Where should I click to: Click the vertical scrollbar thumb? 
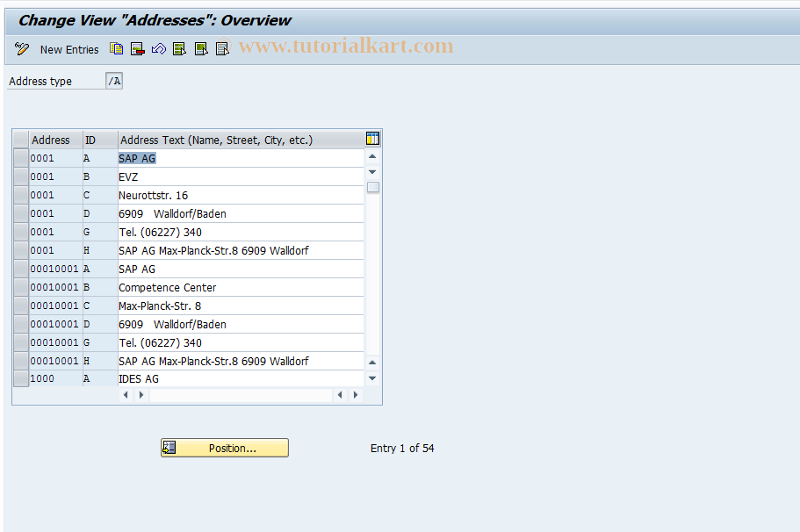(373, 187)
